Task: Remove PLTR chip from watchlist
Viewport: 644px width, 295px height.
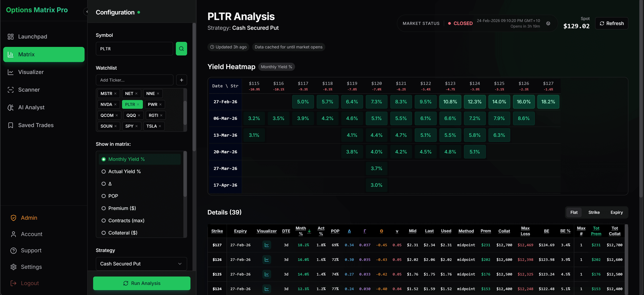Action: point(138,105)
